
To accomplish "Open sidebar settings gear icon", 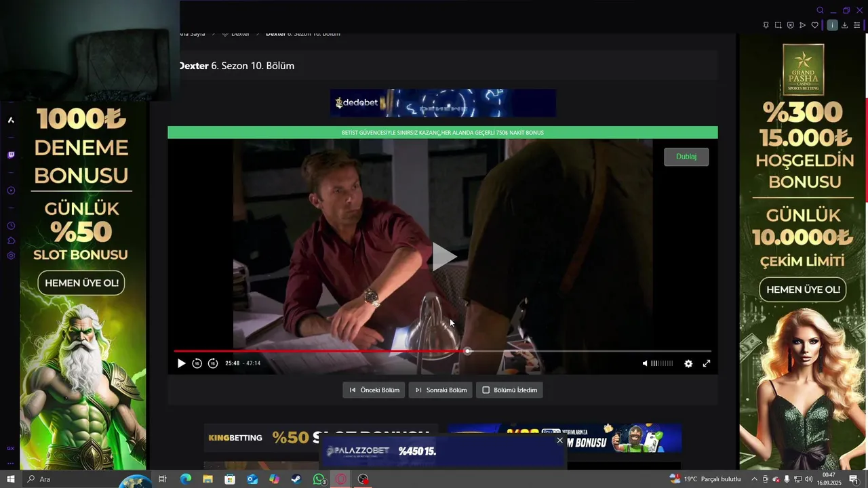I will coord(11,256).
